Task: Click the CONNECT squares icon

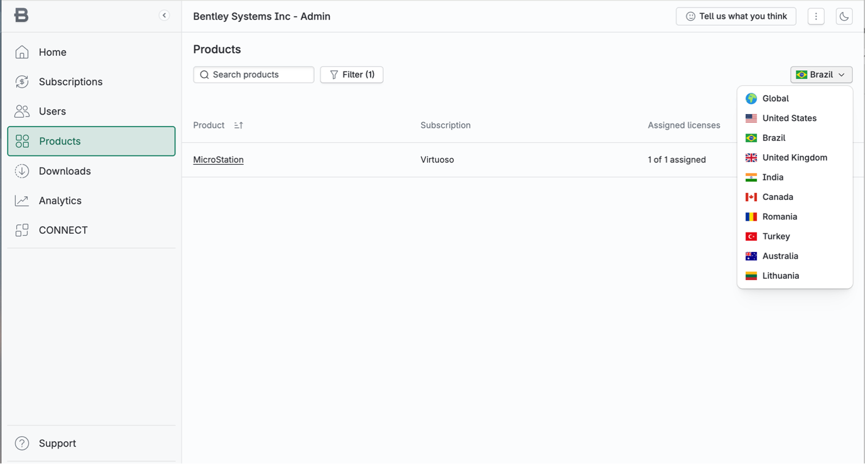Action: tap(22, 230)
